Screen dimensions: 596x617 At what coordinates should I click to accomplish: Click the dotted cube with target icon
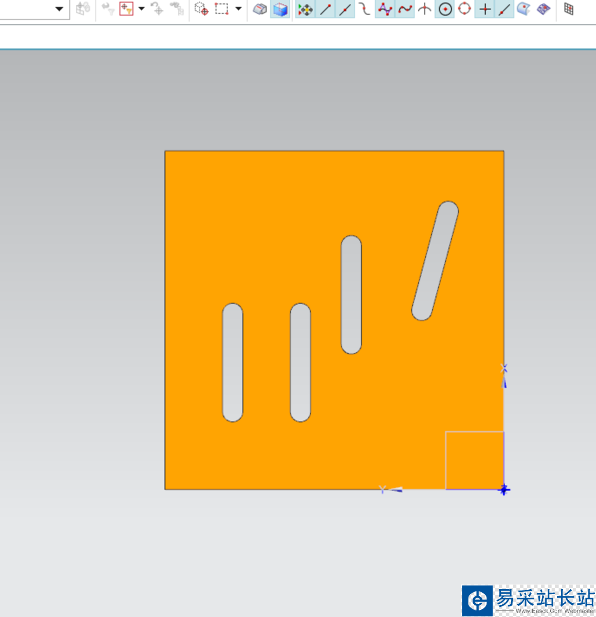pyautogui.click(x=201, y=9)
